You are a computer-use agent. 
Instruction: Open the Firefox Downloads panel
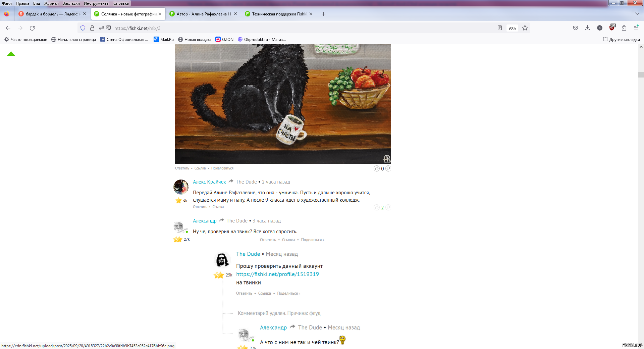tap(587, 28)
